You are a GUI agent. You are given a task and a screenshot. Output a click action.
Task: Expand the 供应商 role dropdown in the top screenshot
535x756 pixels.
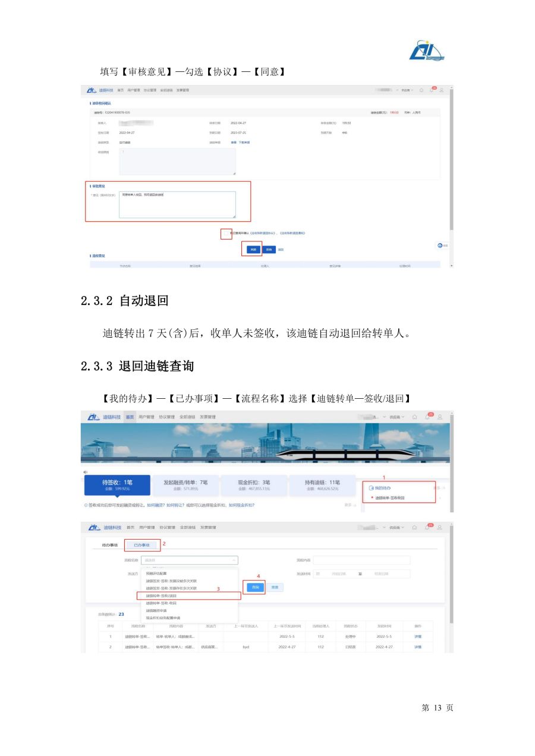pos(407,90)
